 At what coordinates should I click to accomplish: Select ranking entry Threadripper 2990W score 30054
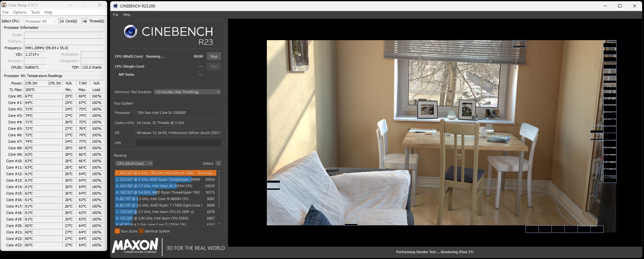coord(165,179)
